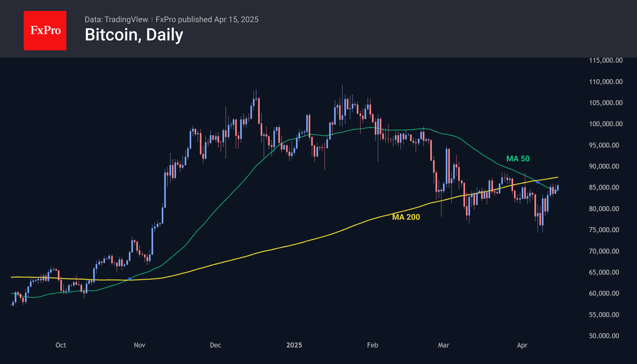Click the Apr label on time axis

click(x=522, y=345)
